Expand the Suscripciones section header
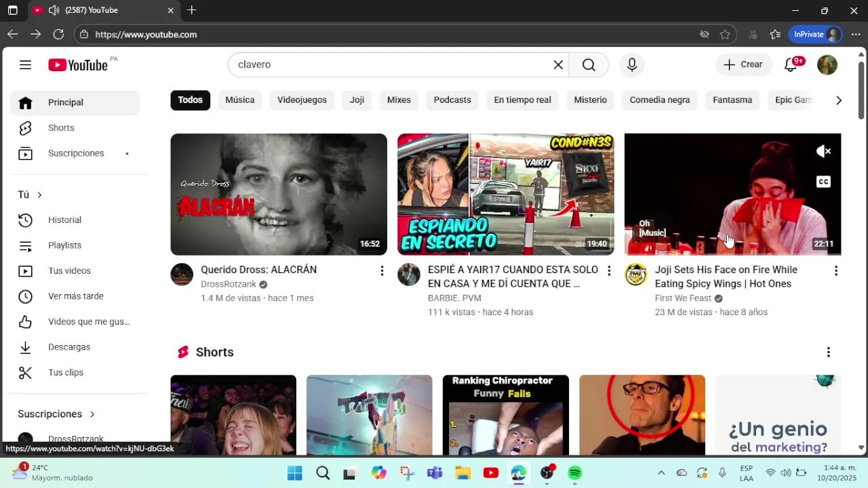 (56, 414)
